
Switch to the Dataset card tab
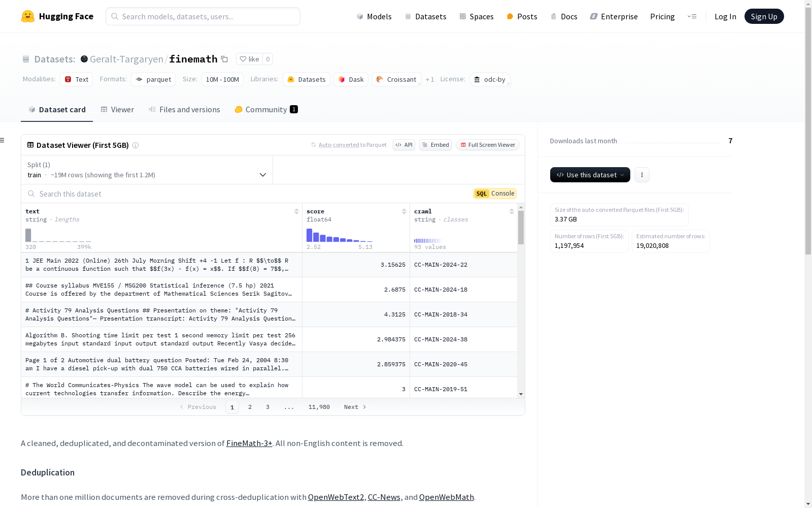click(x=57, y=110)
